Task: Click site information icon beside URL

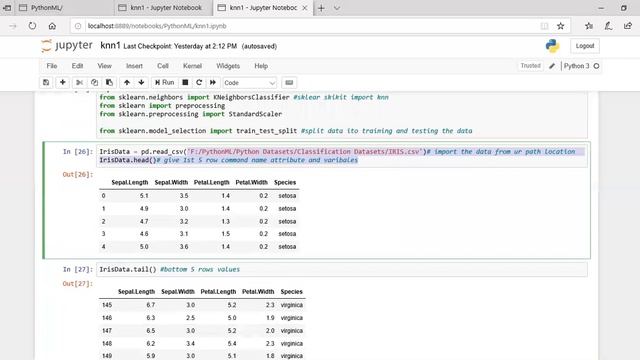Action: [x=78, y=26]
